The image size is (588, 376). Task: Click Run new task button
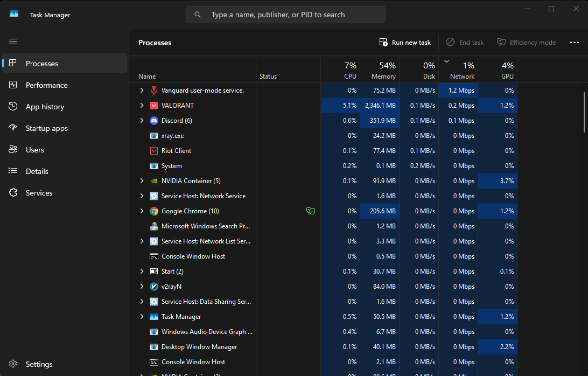tap(405, 43)
